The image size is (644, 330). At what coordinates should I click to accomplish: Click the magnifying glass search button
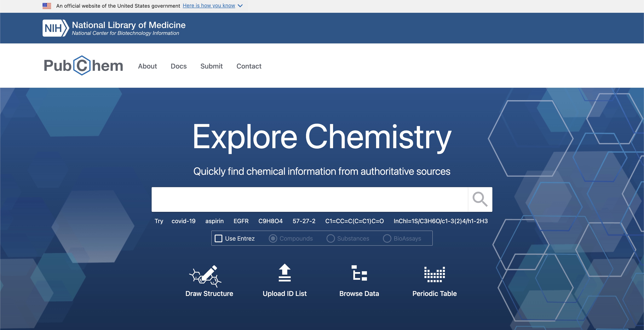[480, 199]
